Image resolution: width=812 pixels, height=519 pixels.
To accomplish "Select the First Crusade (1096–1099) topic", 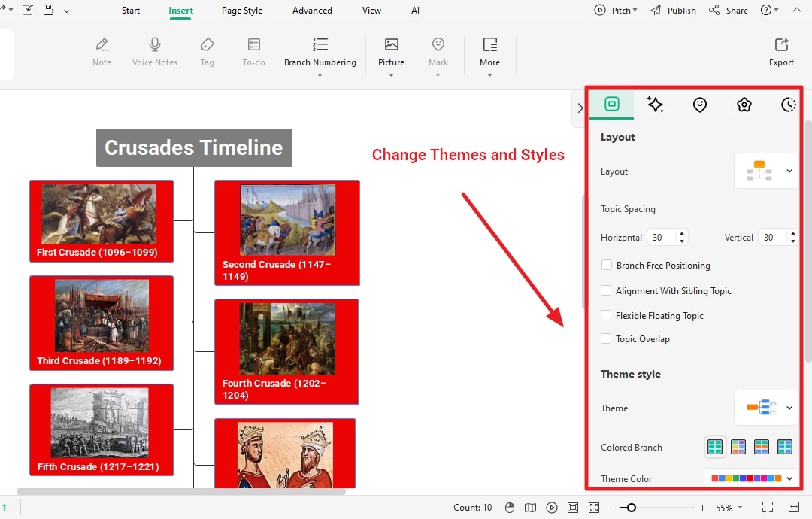I will (101, 221).
